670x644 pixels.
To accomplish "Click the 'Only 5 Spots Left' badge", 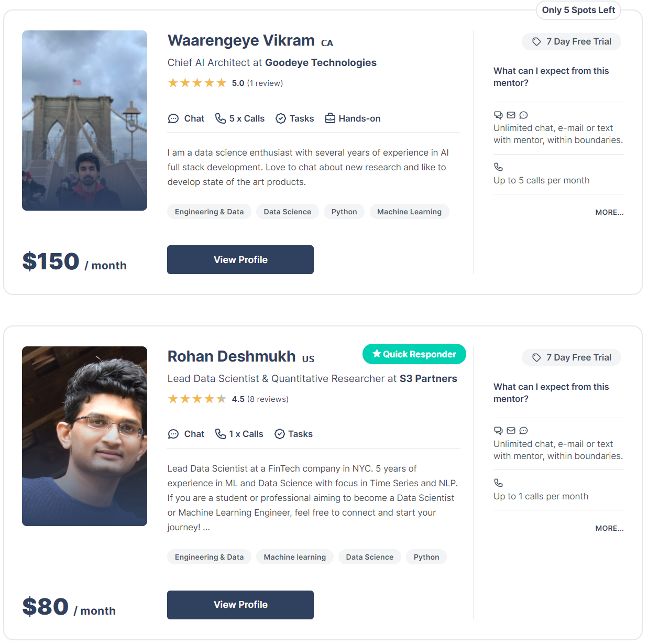I will click(578, 10).
